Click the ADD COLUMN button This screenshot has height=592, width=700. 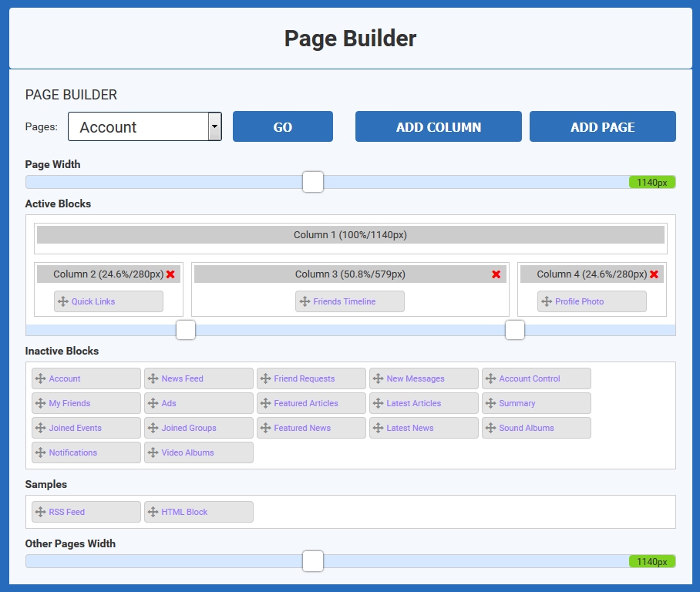[438, 127]
